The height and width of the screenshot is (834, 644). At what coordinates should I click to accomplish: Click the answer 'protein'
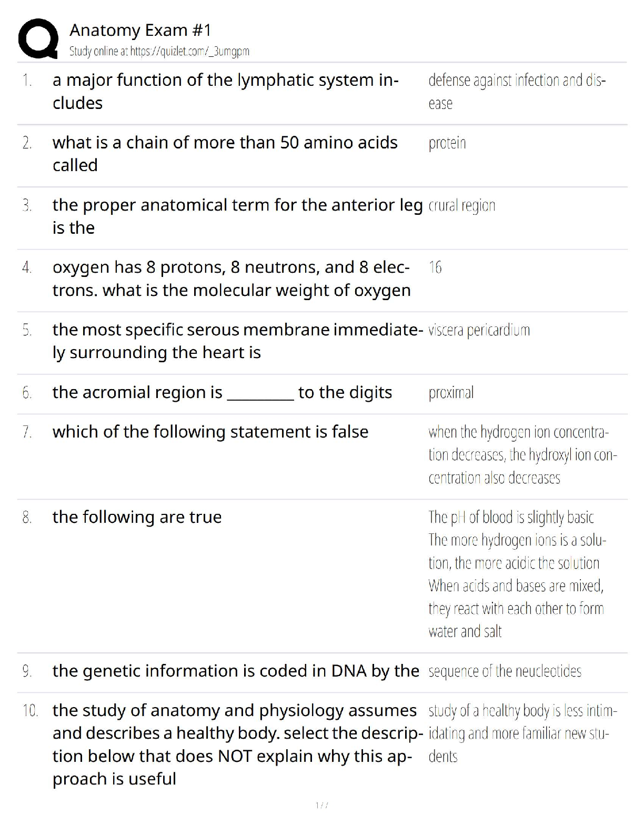(x=447, y=143)
